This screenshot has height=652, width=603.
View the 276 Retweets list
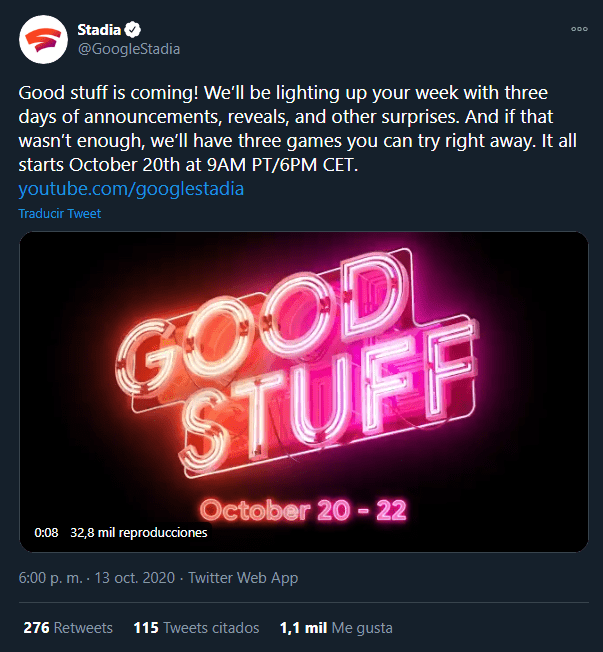[x=68, y=628]
